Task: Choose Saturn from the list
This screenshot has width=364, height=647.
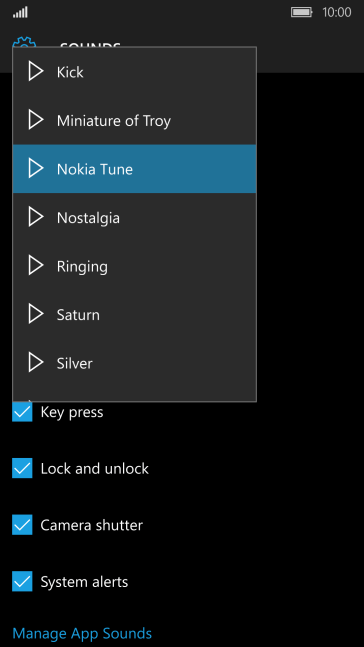Action: [x=135, y=314]
